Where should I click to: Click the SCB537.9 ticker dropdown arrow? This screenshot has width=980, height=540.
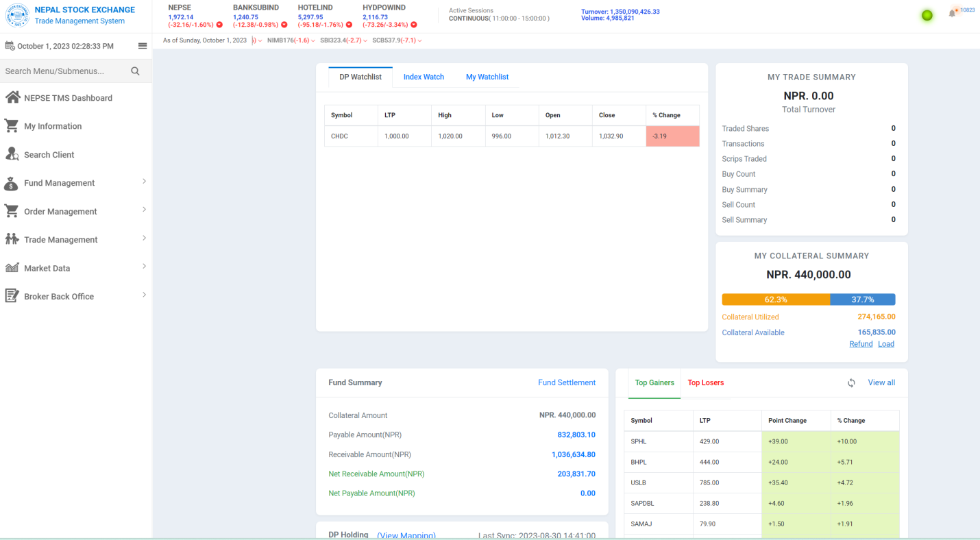(419, 41)
